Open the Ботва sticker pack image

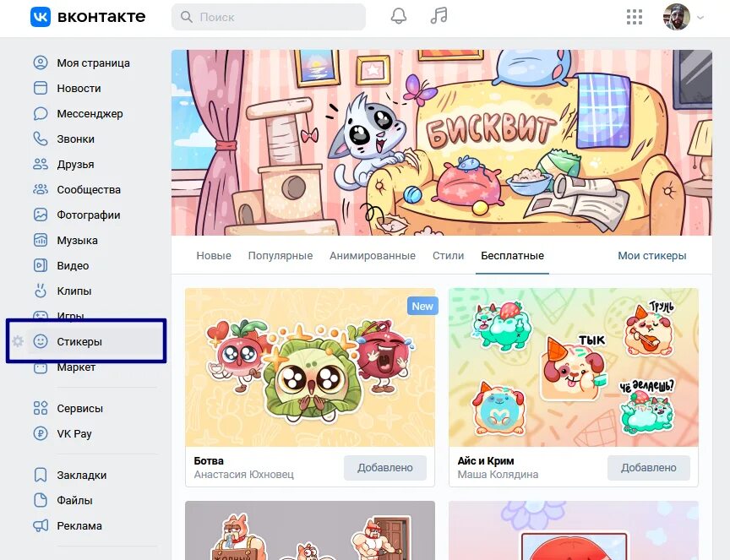pos(309,367)
